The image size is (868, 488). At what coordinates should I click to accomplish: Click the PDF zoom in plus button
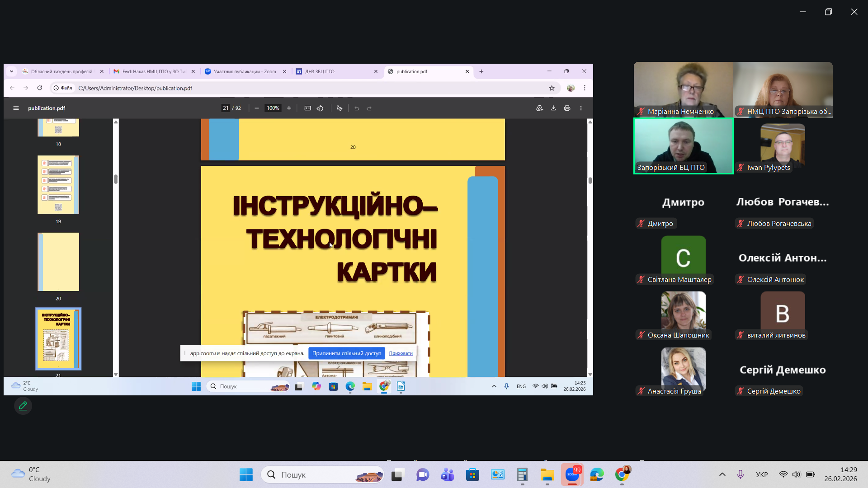[289, 108]
